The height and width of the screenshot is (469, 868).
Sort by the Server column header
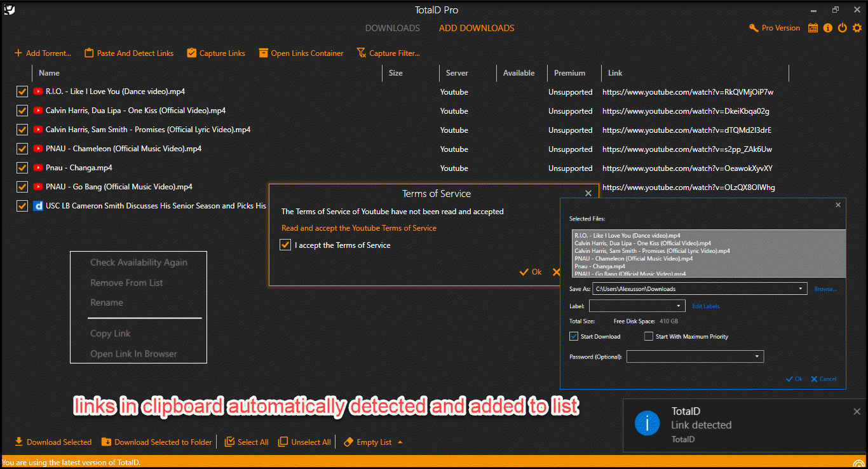457,72
